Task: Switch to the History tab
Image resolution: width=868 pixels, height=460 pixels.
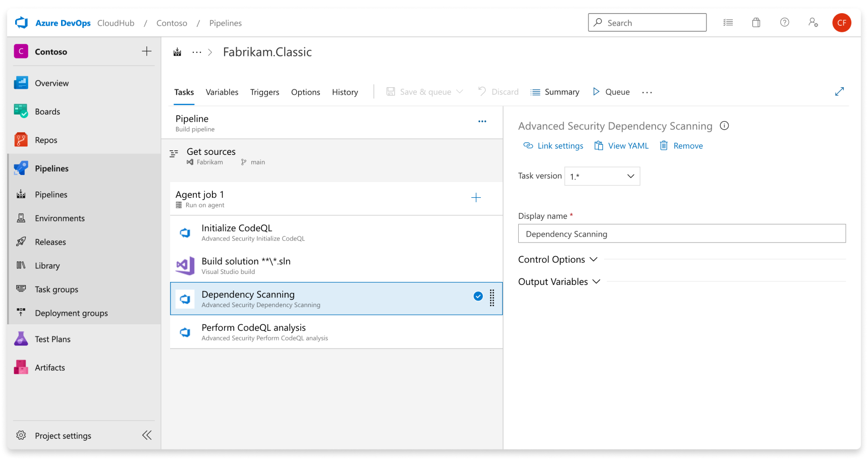Action: point(345,92)
